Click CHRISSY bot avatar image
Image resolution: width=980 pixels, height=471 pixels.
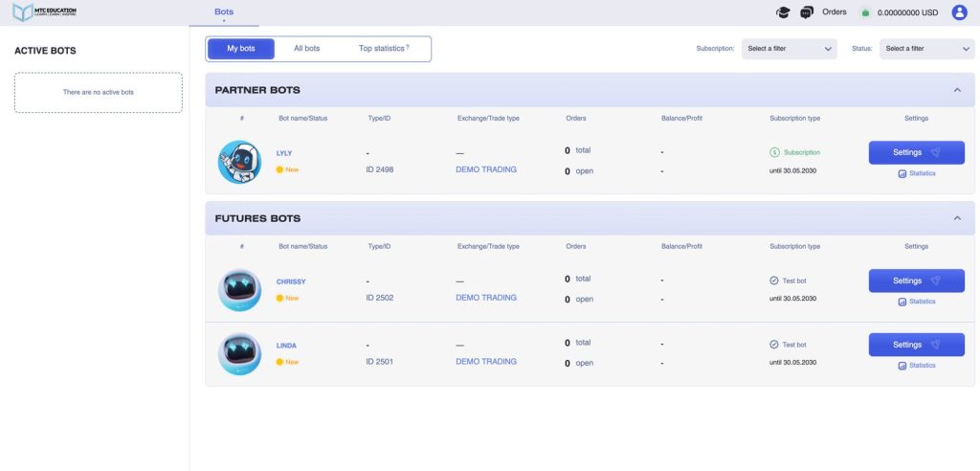[239, 289]
